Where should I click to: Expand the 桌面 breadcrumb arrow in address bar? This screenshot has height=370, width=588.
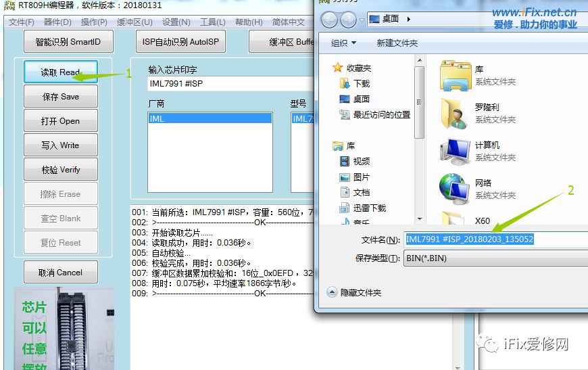pos(408,19)
